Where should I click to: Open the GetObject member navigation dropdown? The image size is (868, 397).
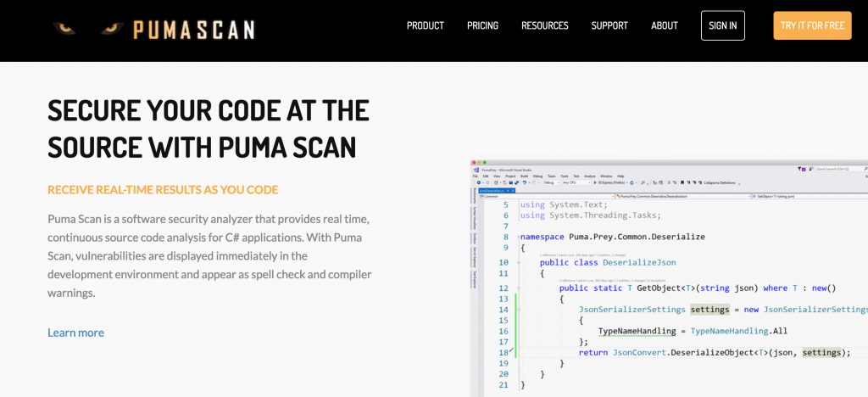point(810,197)
